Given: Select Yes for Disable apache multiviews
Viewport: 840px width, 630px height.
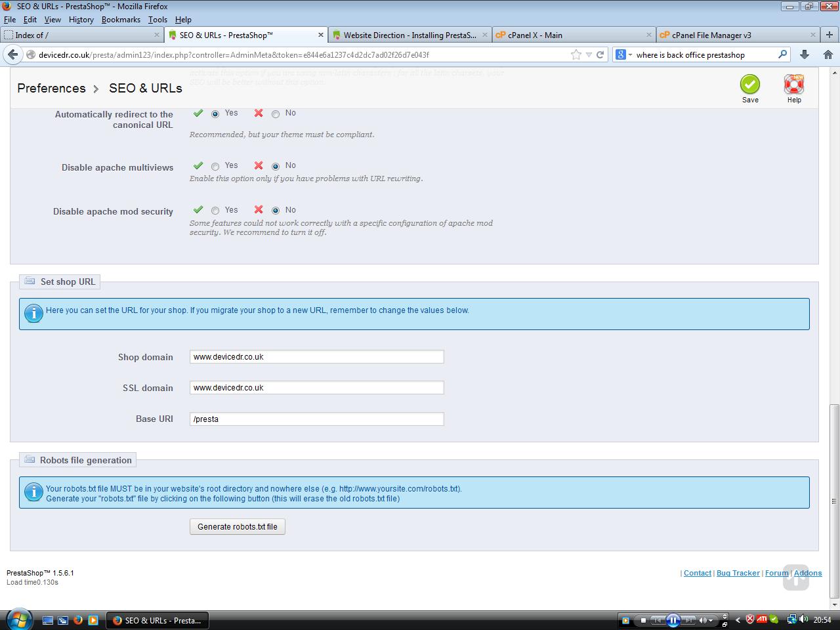Looking at the screenshot, I should click(x=215, y=166).
